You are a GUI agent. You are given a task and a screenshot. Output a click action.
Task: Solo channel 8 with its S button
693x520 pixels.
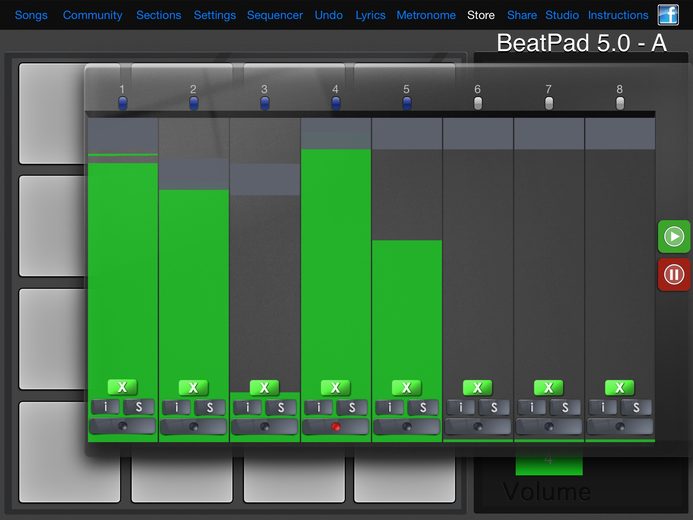coord(636,407)
